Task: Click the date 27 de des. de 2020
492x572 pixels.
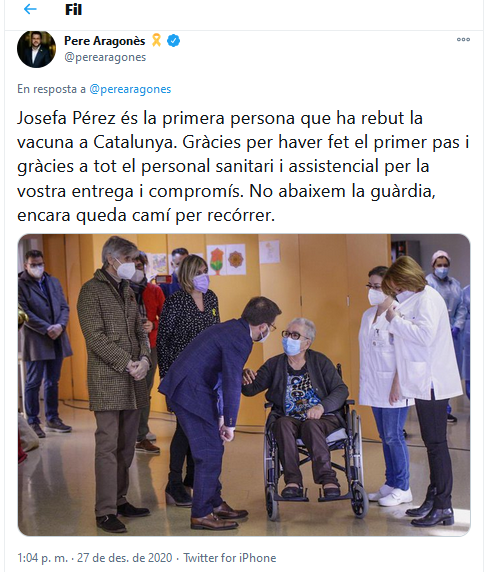Action: [124, 558]
